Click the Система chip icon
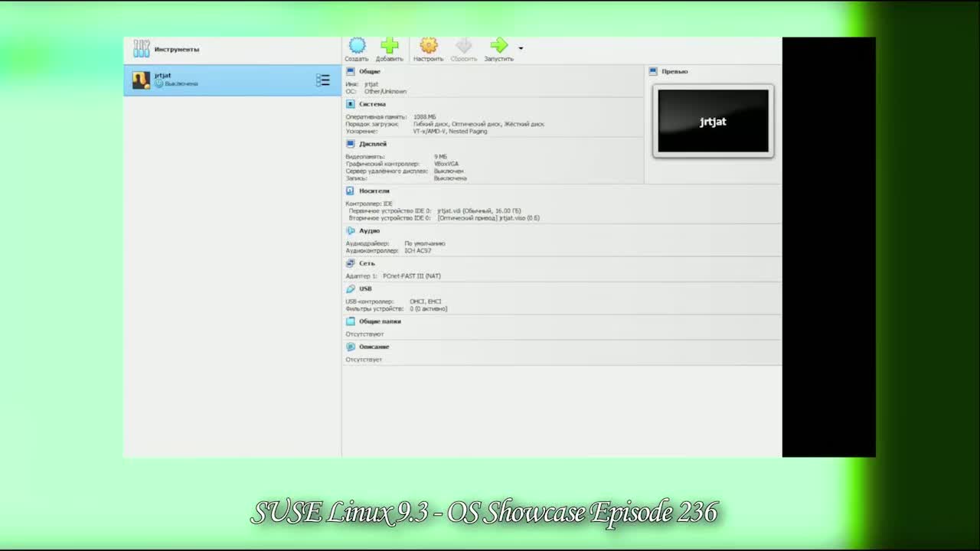This screenshot has height=551, width=980. 350,104
